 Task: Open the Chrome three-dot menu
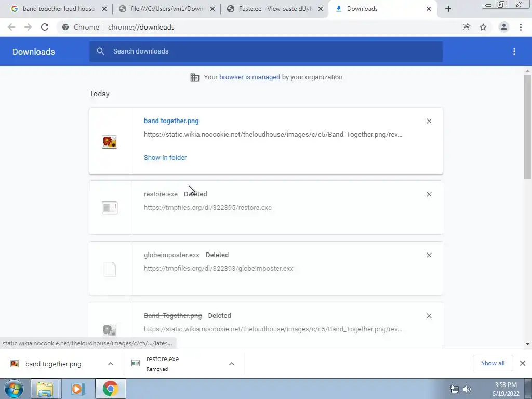click(x=521, y=27)
